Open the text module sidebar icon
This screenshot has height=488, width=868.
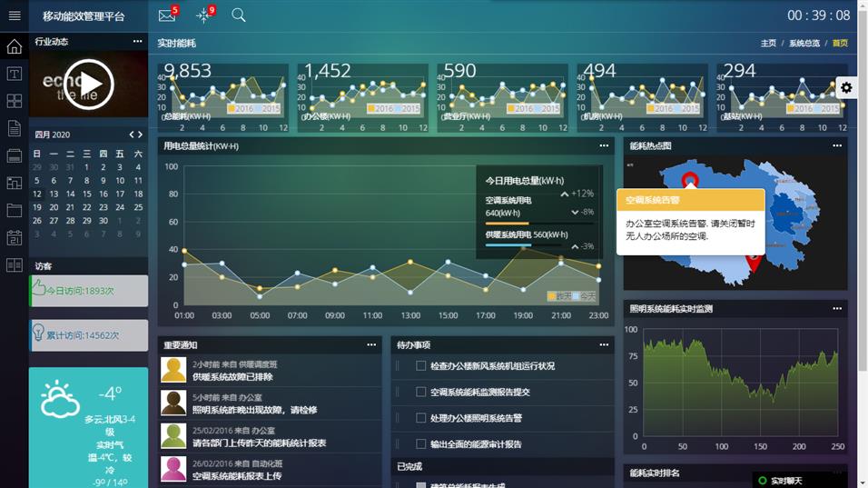[x=15, y=74]
